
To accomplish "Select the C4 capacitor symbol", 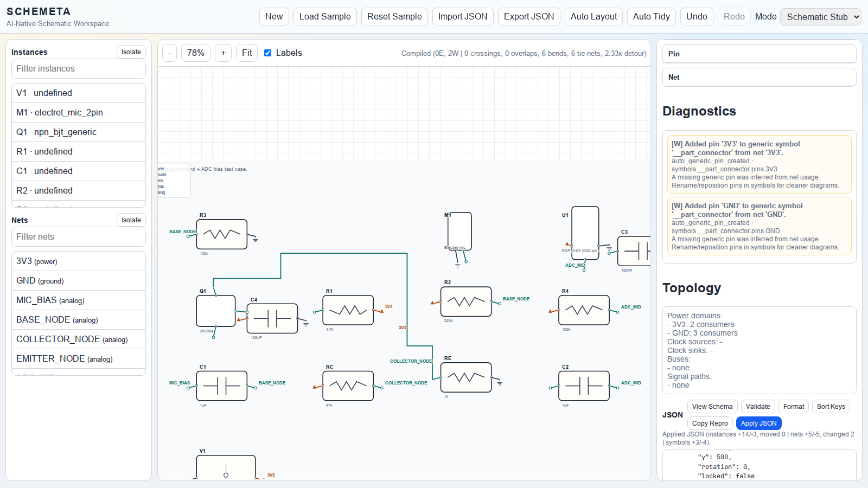I will tap(272, 318).
